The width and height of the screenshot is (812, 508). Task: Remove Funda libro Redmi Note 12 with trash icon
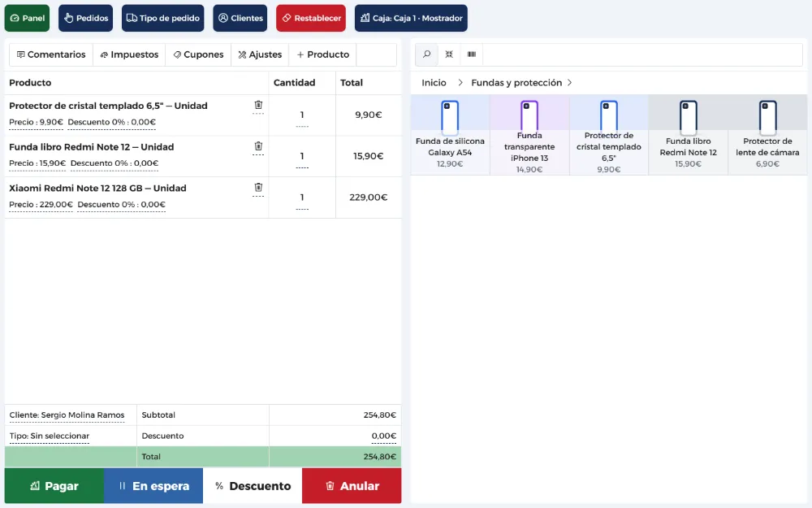pyautogui.click(x=258, y=146)
